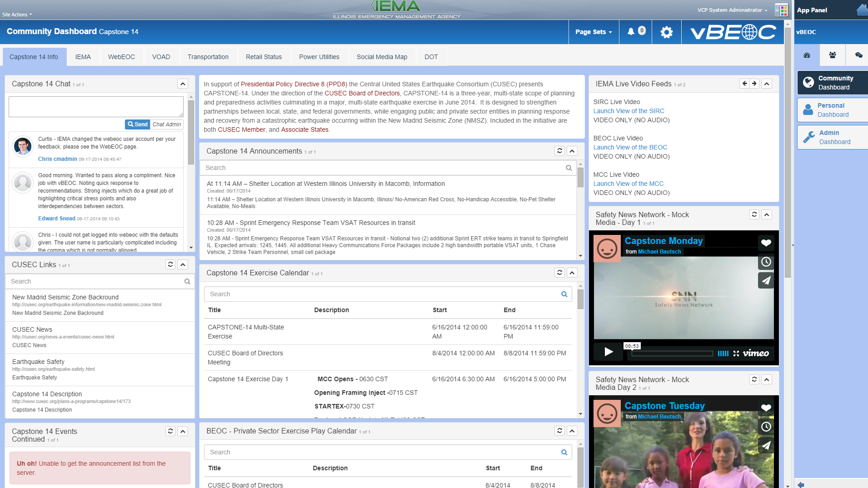Collapse the Capstone 14 Exercise Calendar panel
This screenshot has height=488, width=868.
tap(572, 273)
